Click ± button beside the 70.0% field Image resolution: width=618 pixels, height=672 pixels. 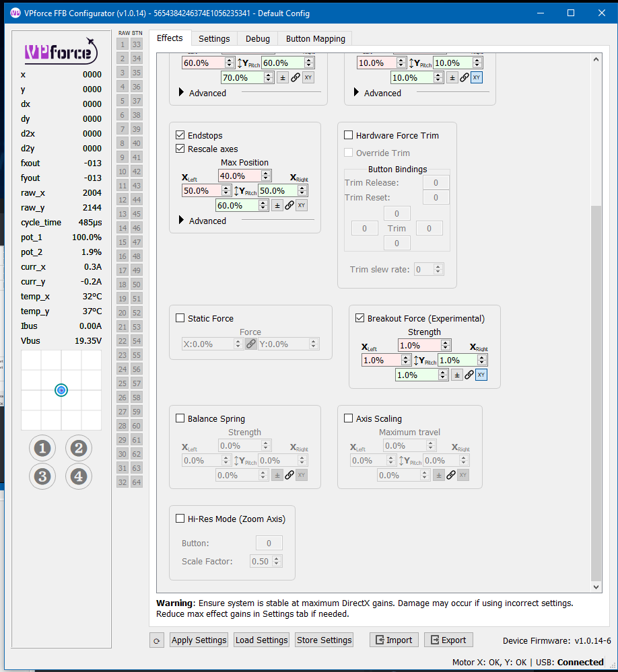[283, 77]
